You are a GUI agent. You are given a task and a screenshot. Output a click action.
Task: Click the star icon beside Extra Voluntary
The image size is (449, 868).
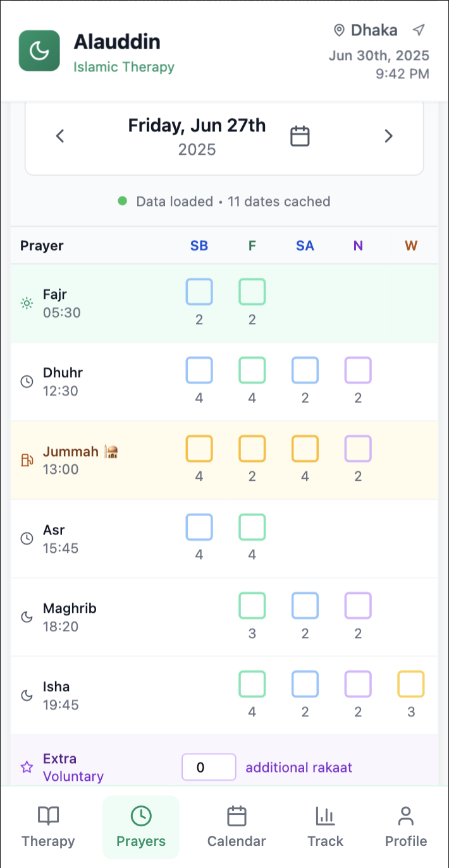click(27, 768)
